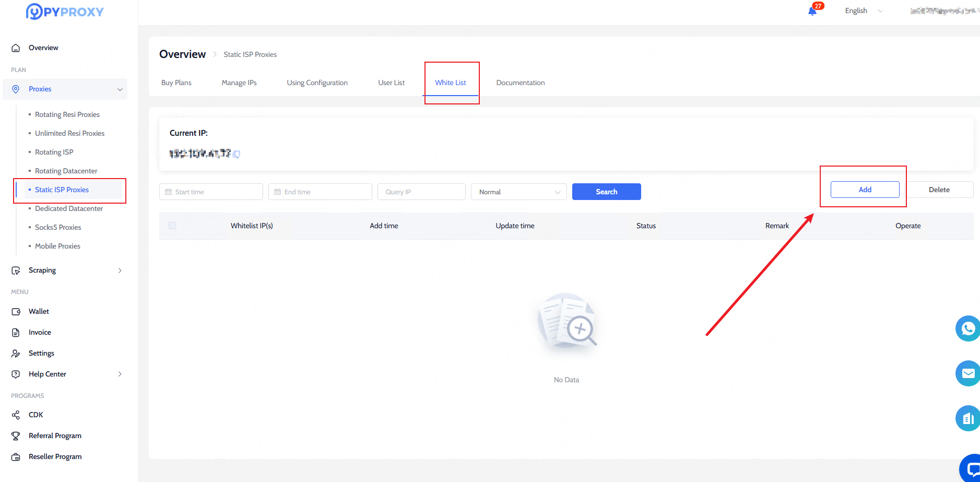Click the Add whitelist button
Screen dimensions: 980x482
(865, 190)
